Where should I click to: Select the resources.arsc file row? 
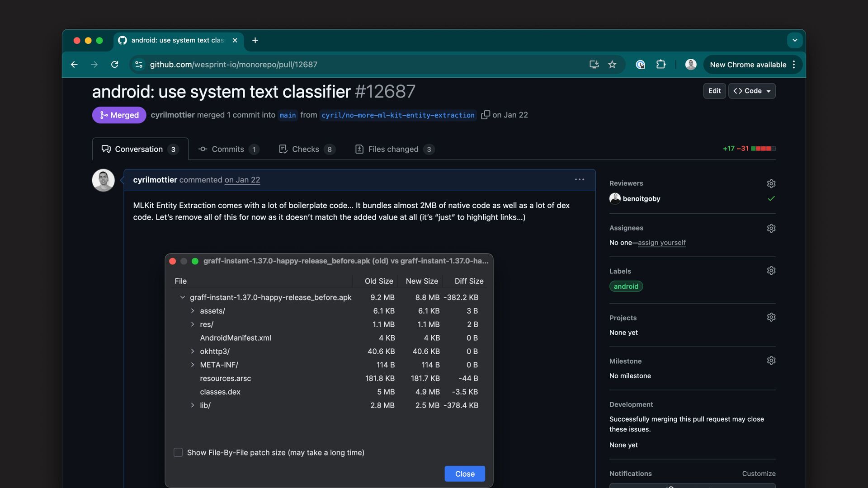click(x=329, y=378)
